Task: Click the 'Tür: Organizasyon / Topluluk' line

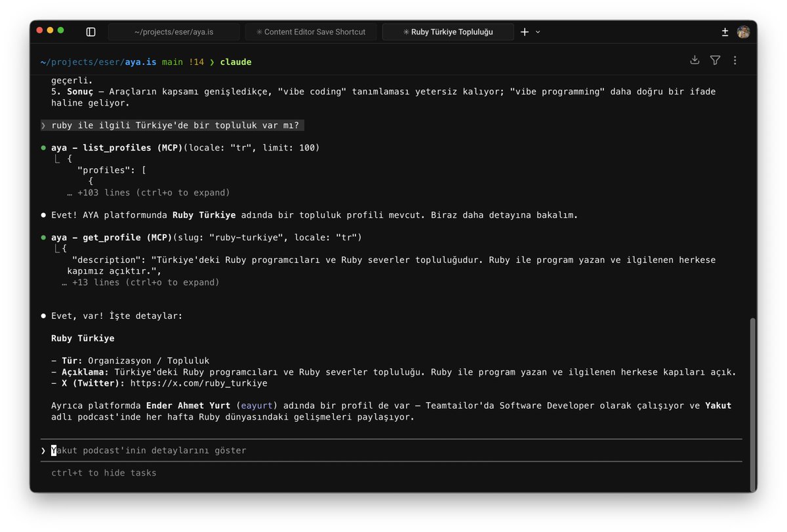Action: coord(131,360)
